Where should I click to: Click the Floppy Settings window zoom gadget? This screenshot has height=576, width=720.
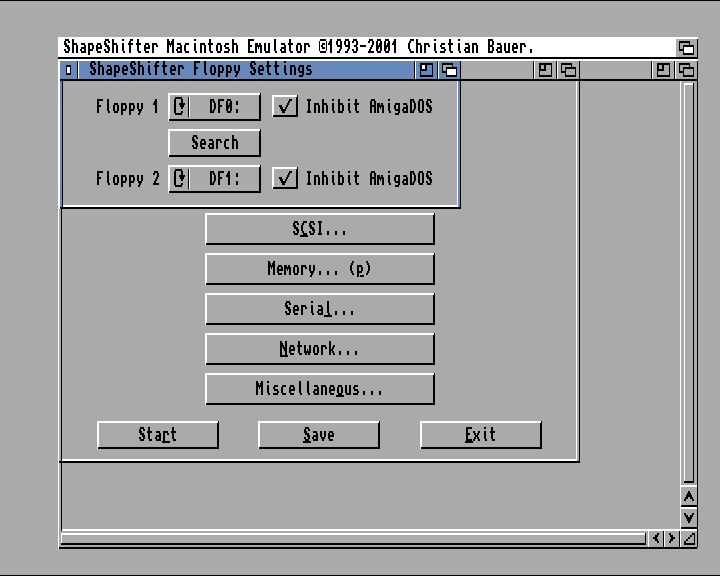(427, 70)
